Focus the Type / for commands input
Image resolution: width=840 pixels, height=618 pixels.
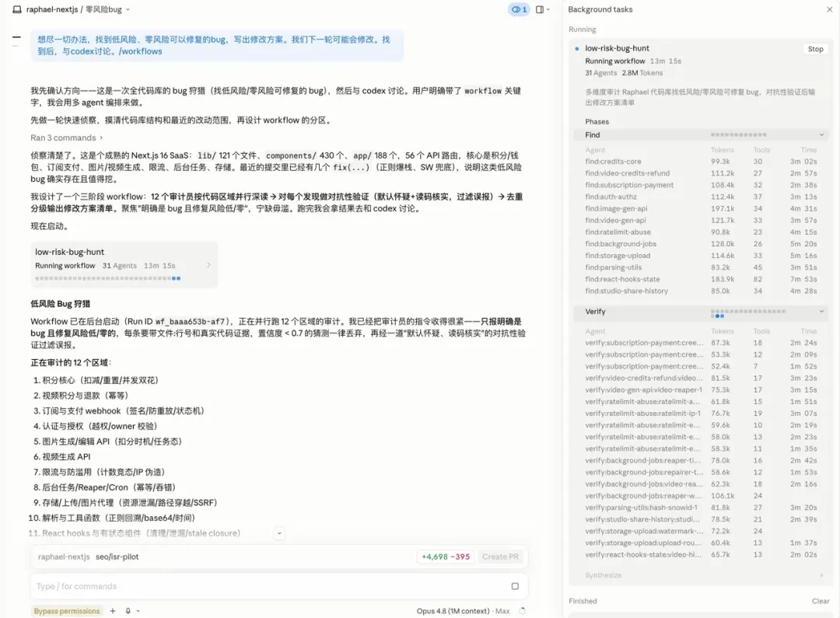tap(268, 586)
